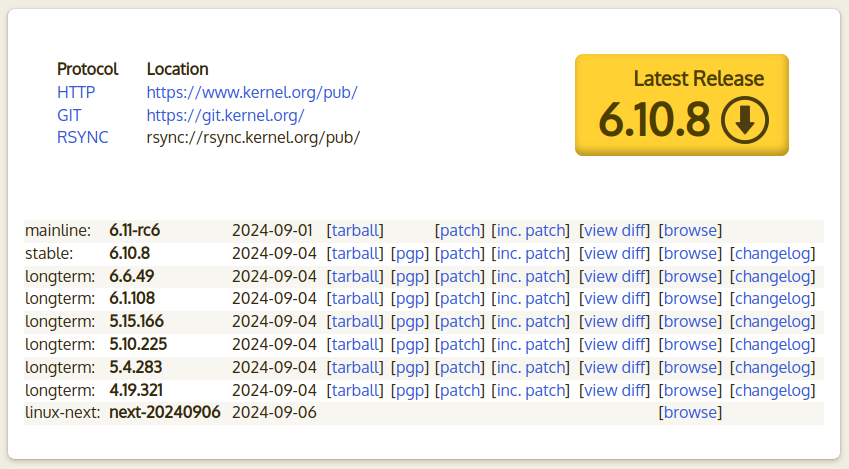Open changelog for longterm 4.19.321
This screenshot has height=469, width=849.
coord(773,390)
